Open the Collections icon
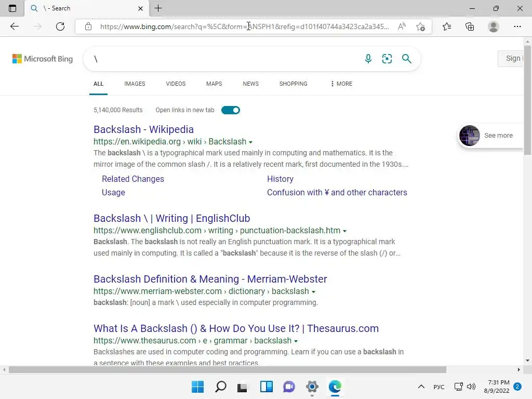532x399 pixels. click(470, 26)
